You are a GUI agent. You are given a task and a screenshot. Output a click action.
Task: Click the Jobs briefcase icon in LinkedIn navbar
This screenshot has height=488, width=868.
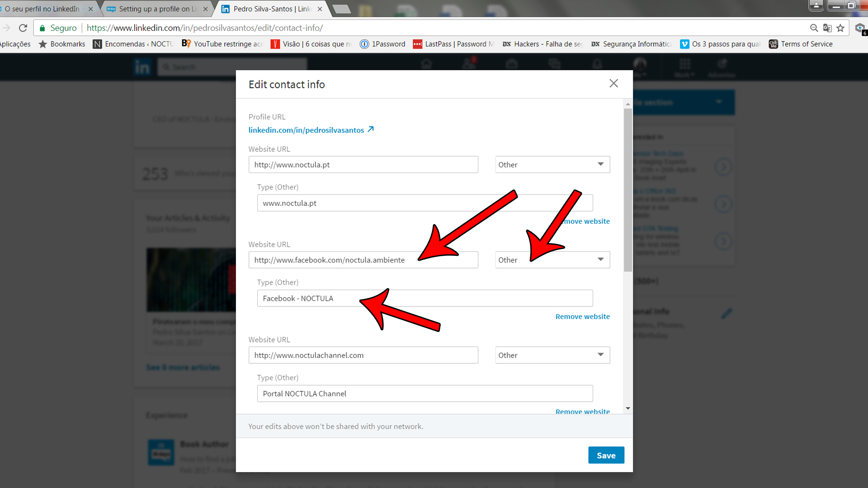[512, 64]
